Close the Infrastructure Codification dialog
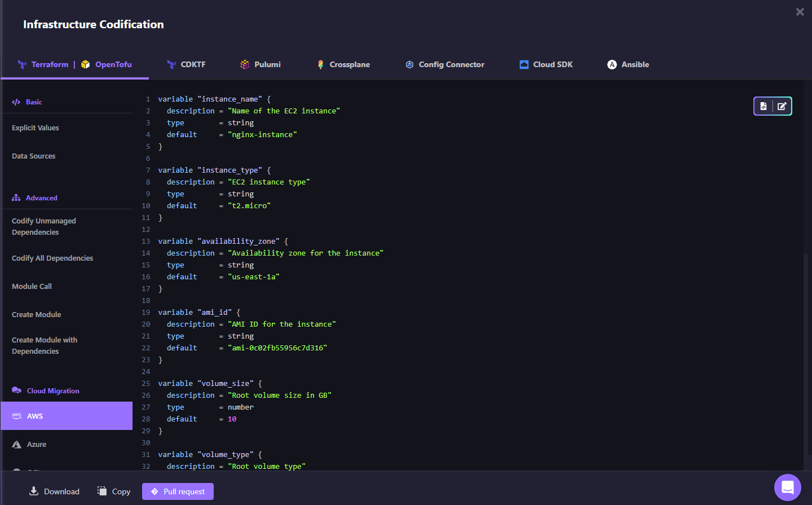This screenshot has width=812, height=505. [x=800, y=12]
